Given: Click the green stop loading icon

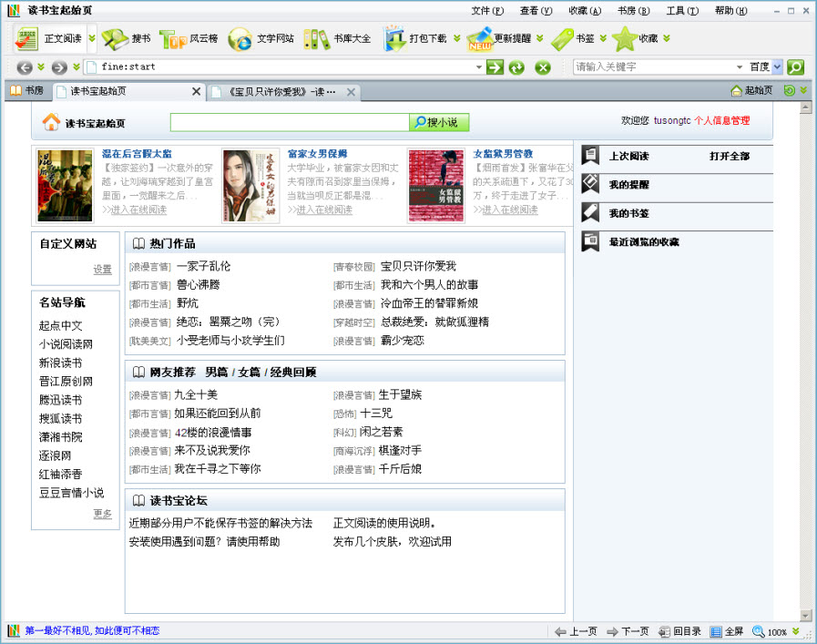Looking at the screenshot, I should (542, 67).
